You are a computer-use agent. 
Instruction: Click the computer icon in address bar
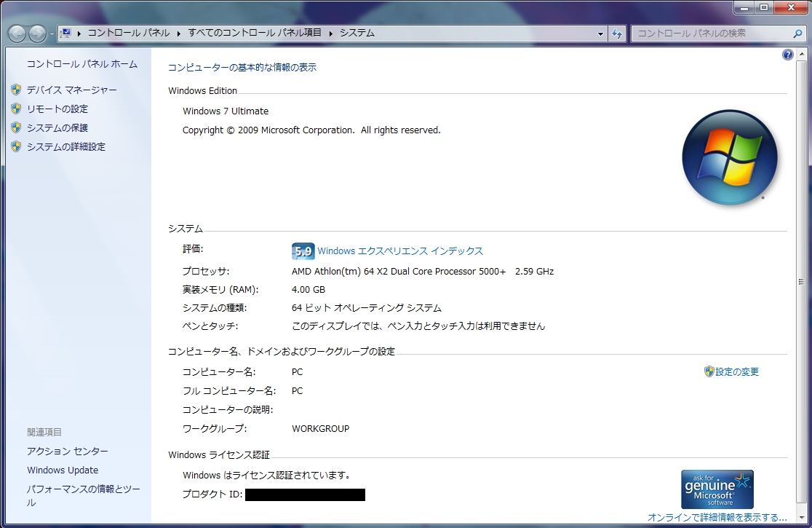[x=65, y=34]
